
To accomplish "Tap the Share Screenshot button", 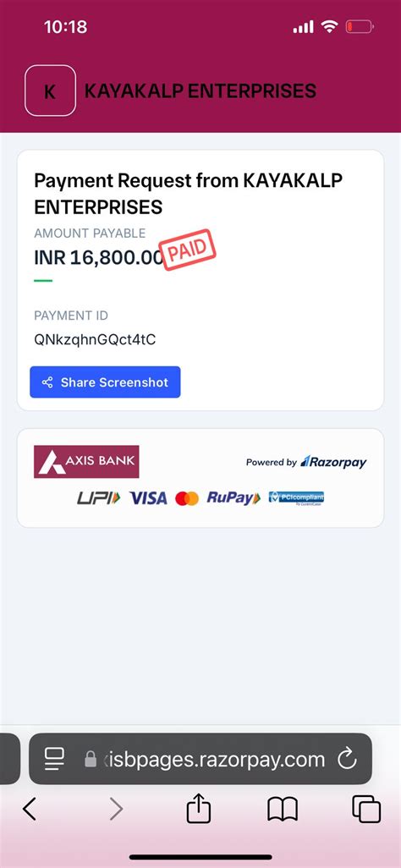I will (x=105, y=382).
